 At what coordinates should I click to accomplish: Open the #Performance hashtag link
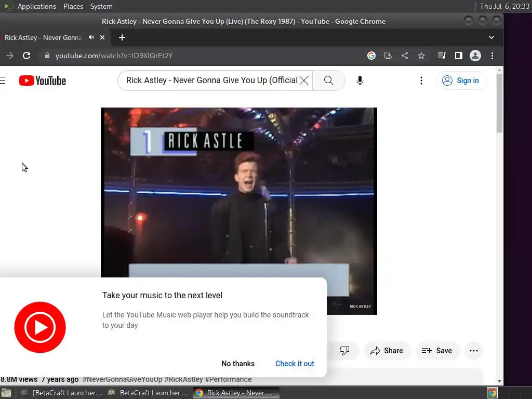229,379
